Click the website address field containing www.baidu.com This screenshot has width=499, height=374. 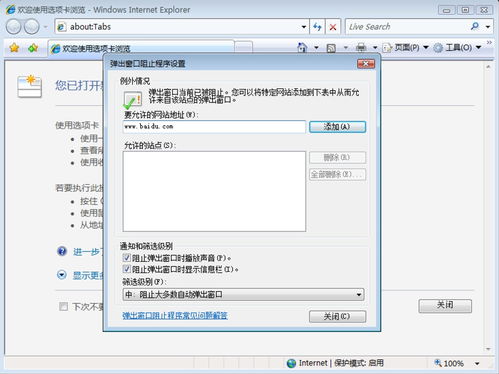coord(214,127)
